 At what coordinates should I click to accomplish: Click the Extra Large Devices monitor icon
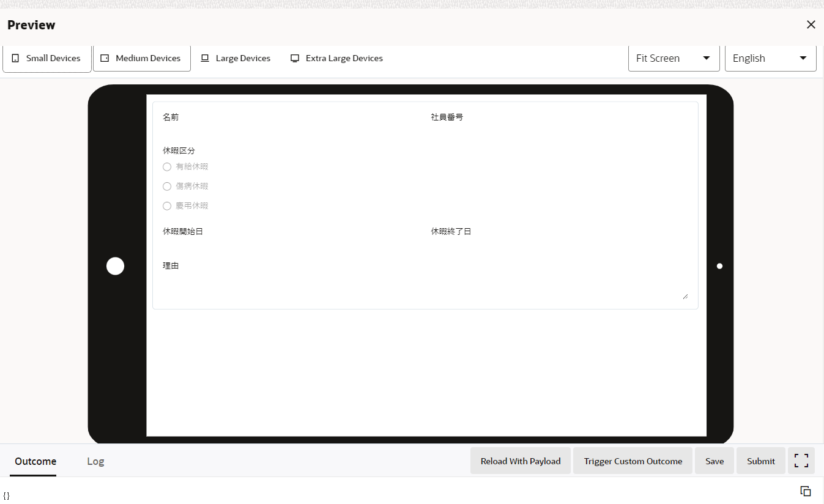click(x=295, y=59)
